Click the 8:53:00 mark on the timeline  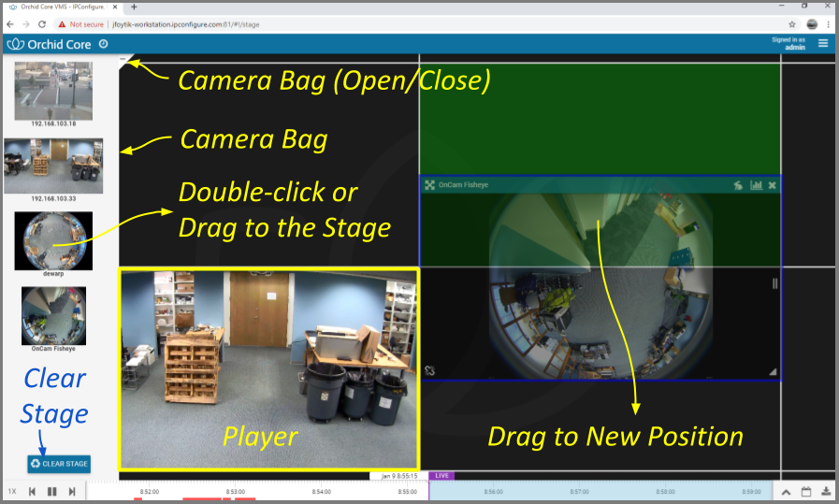236,491
